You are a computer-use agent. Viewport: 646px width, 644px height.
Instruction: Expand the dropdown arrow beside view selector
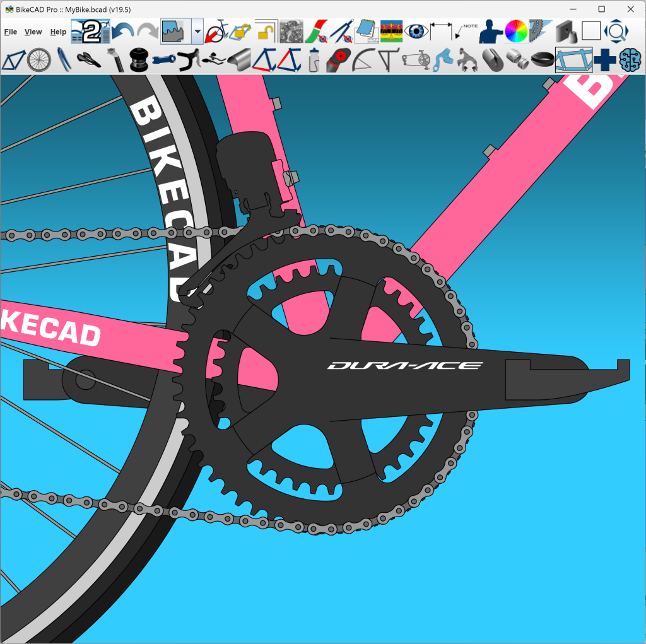(197, 31)
